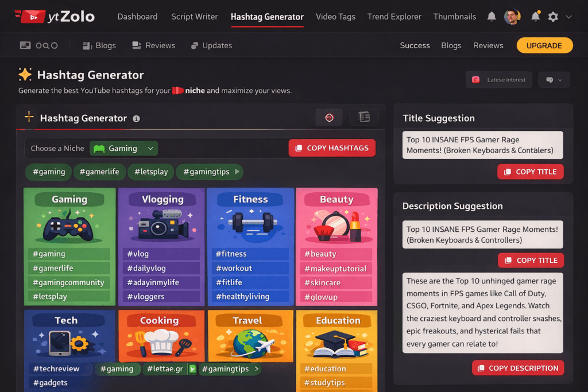Expand the account menu chevron at top right
This screenshot has height=392, width=588.
[568, 17]
